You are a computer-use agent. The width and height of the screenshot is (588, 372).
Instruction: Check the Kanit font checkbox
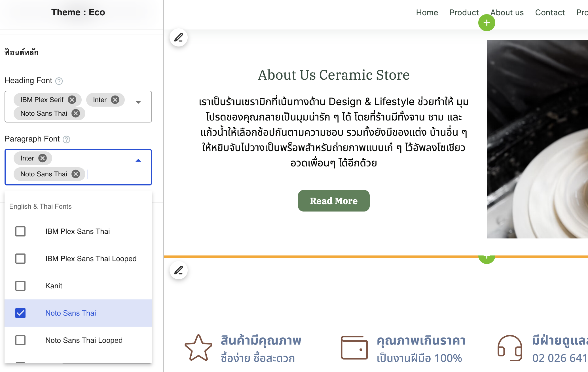pyautogui.click(x=20, y=286)
